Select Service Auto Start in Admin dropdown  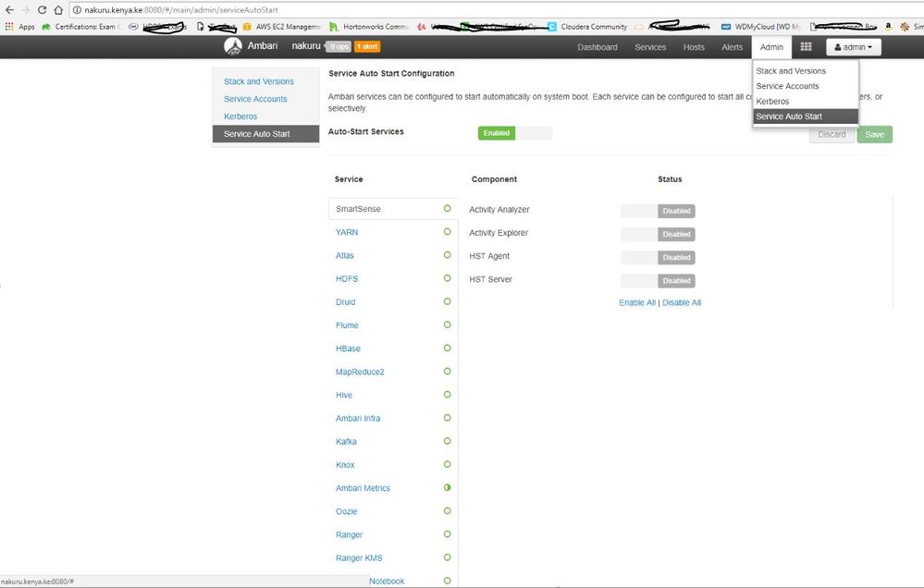point(806,116)
